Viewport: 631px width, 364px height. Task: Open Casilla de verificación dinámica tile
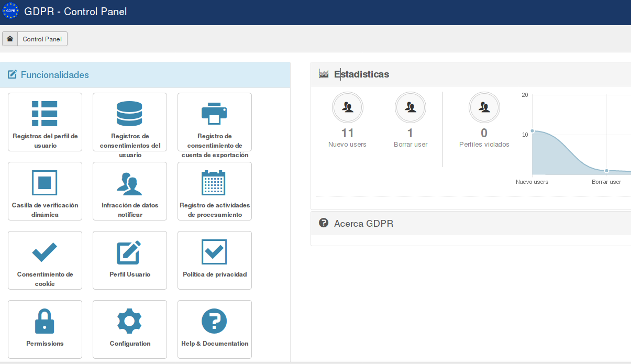pos(45,191)
